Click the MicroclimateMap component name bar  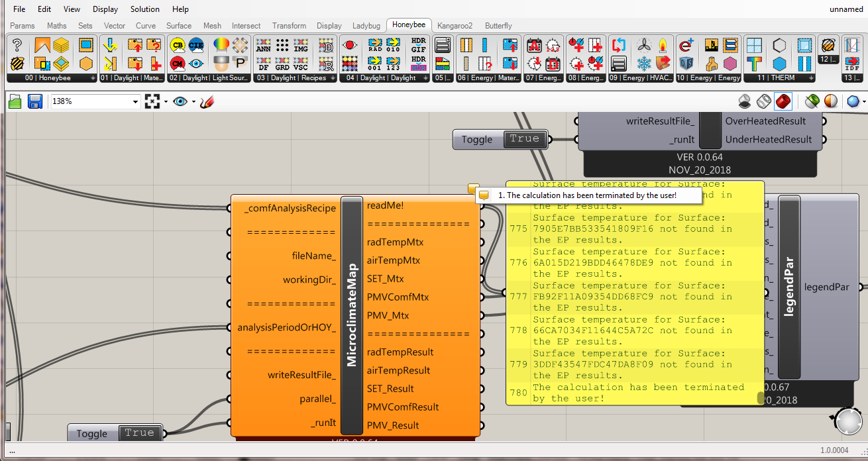point(352,315)
